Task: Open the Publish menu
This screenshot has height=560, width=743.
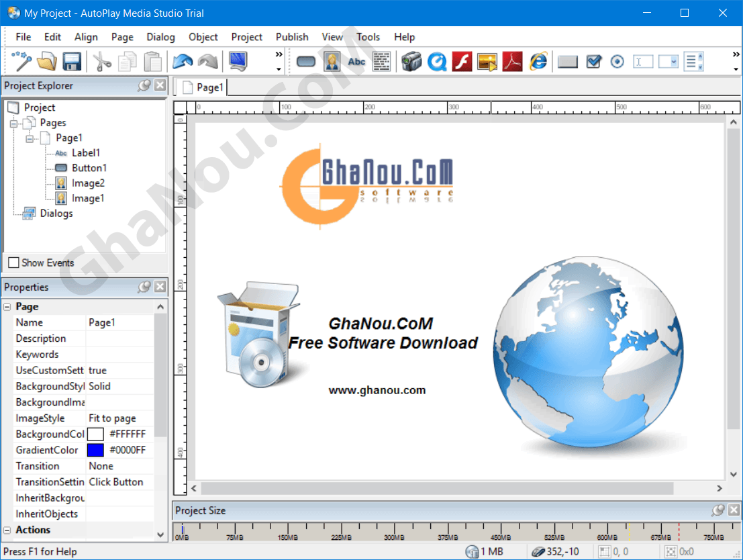Action: (x=292, y=37)
